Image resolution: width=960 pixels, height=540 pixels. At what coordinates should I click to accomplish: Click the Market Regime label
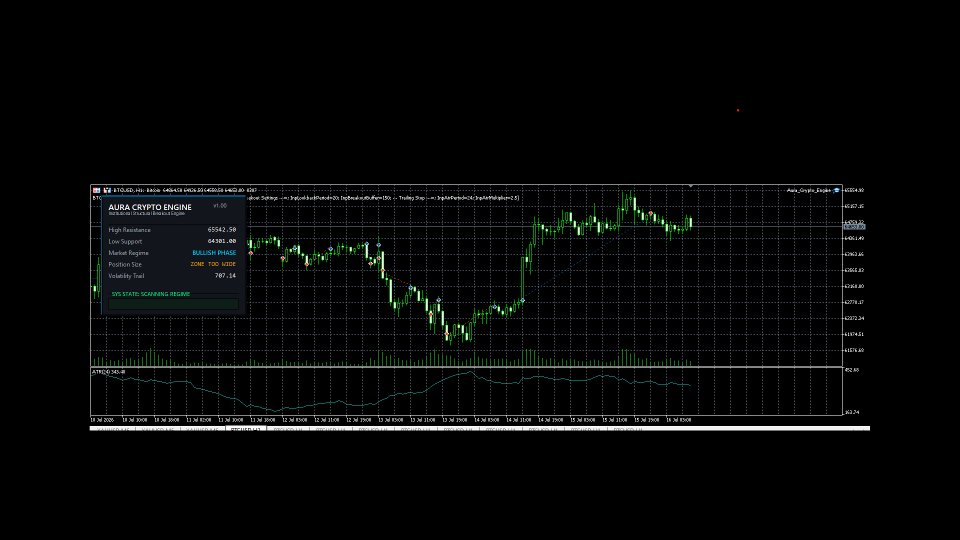point(129,253)
